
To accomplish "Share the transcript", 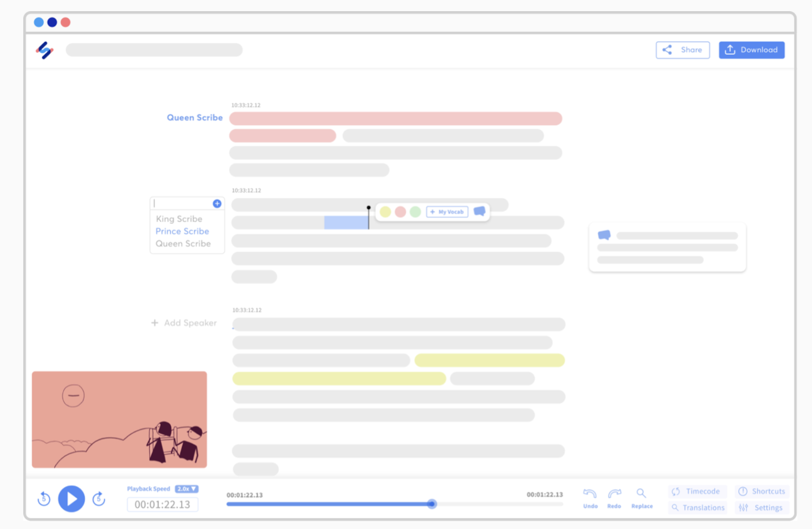I will pos(683,50).
